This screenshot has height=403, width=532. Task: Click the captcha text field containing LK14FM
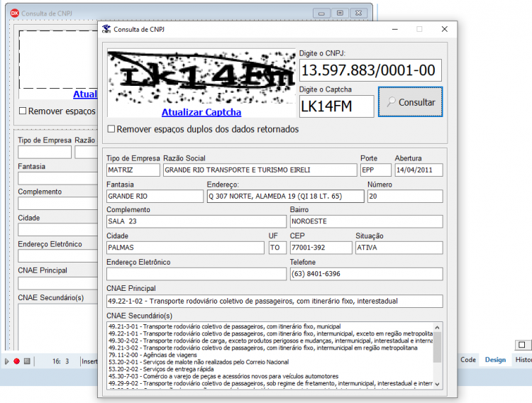(x=336, y=106)
